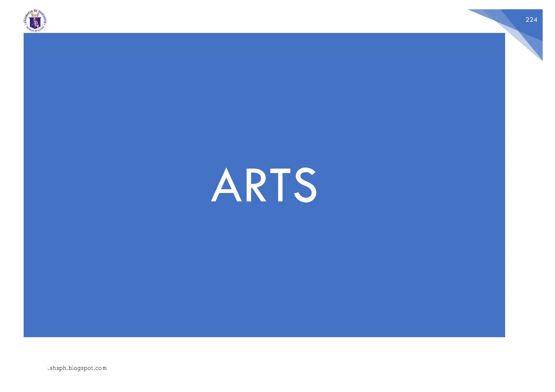
Task: Click the letter T in ARTS
Action: point(280,185)
